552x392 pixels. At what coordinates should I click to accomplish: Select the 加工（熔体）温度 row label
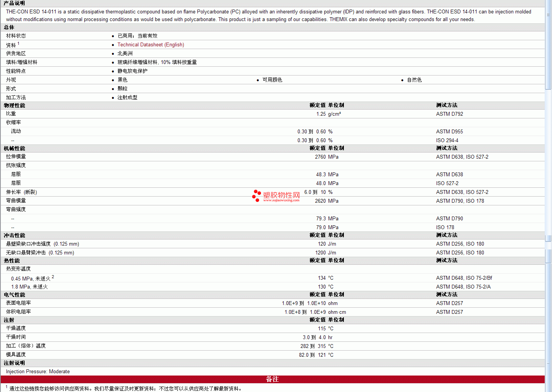pos(26,346)
